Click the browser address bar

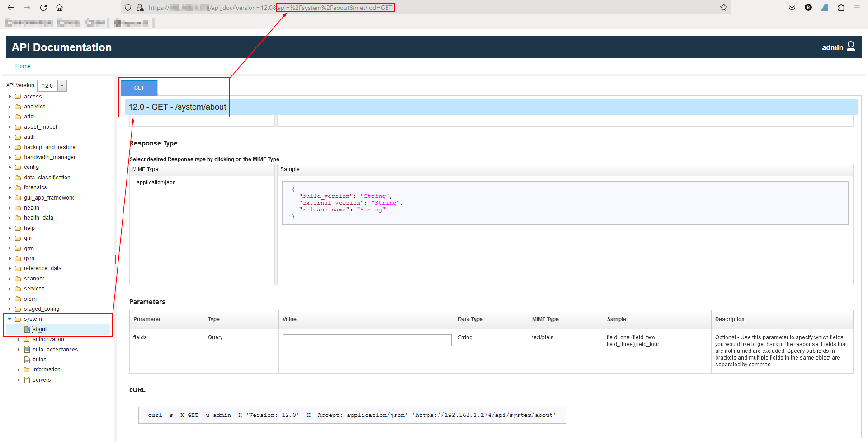pyautogui.click(x=425, y=8)
